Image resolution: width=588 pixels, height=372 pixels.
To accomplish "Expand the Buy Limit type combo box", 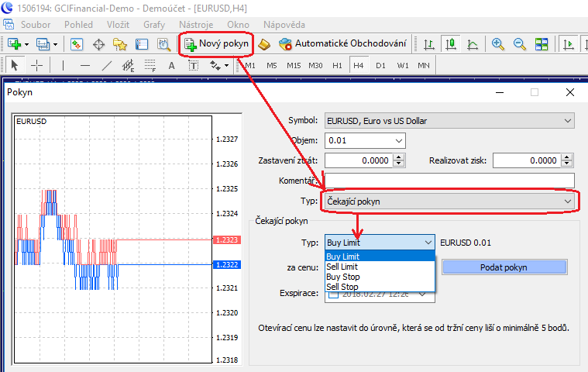I will 380,243.
